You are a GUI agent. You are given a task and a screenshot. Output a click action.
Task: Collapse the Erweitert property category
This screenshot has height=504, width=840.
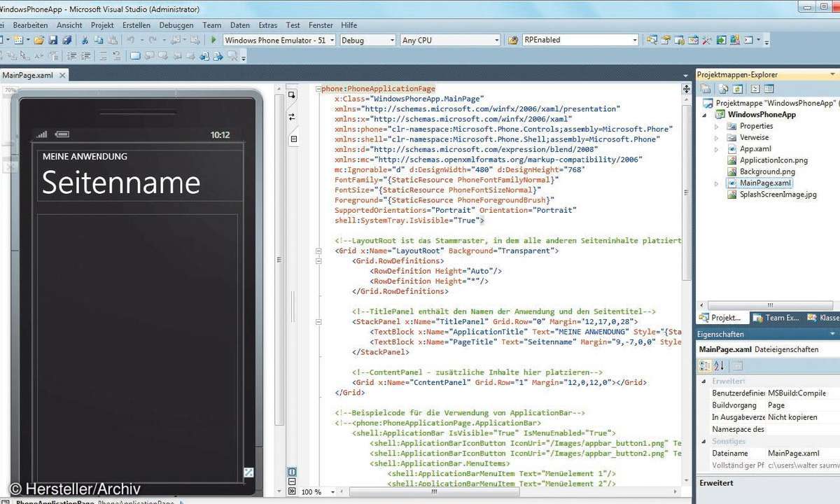(x=705, y=381)
